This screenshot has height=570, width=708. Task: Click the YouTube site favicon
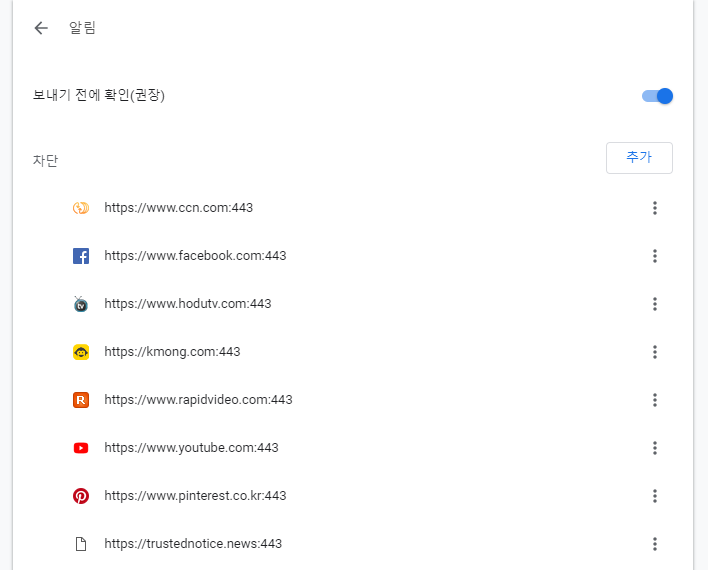(x=81, y=448)
